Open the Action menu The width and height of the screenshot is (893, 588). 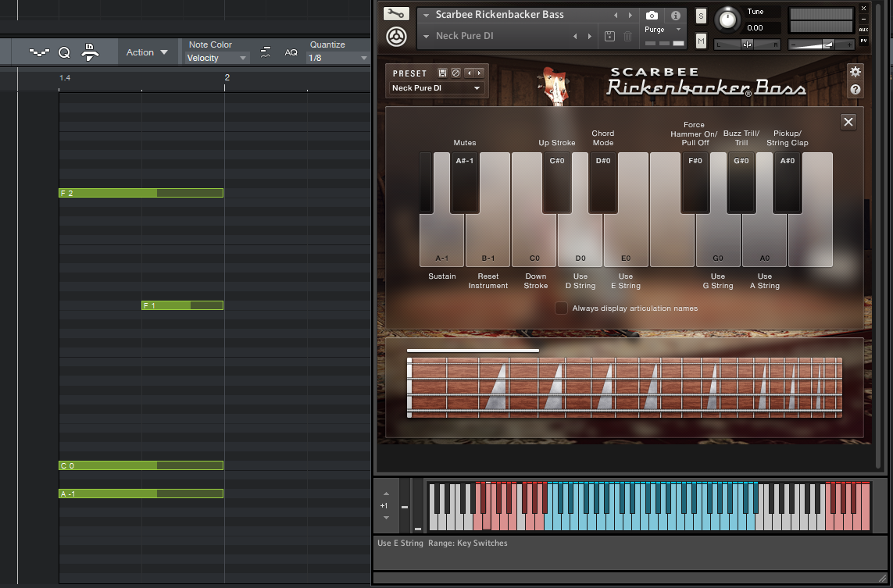coord(147,52)
